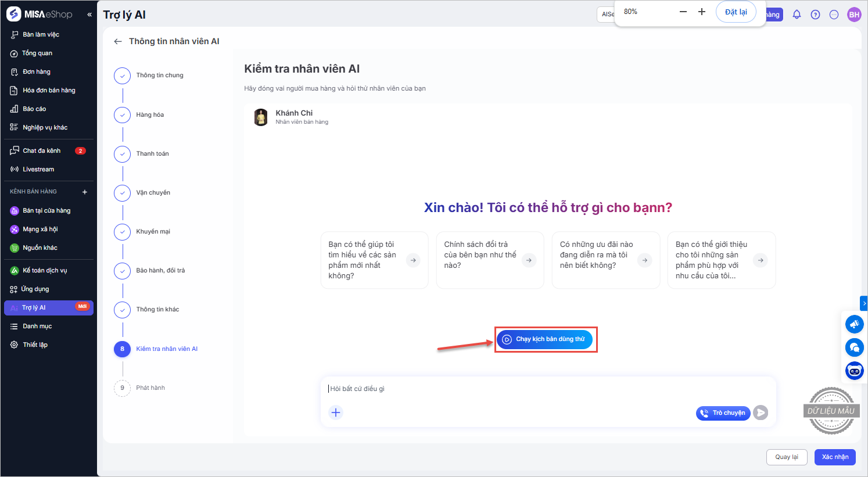Go to Đơn hàng menu item
The image size is (868, 477).
click(37, 71)
